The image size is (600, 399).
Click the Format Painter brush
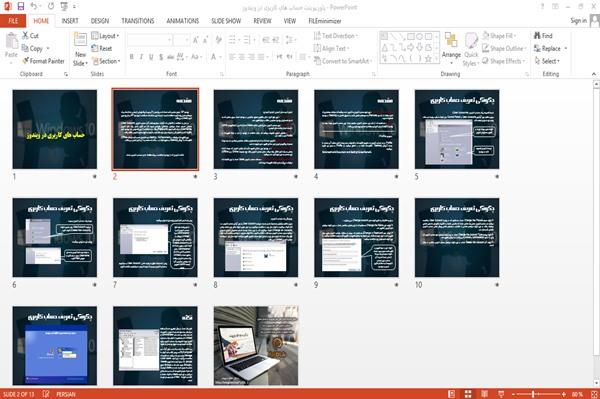click(x=26, y=61)
